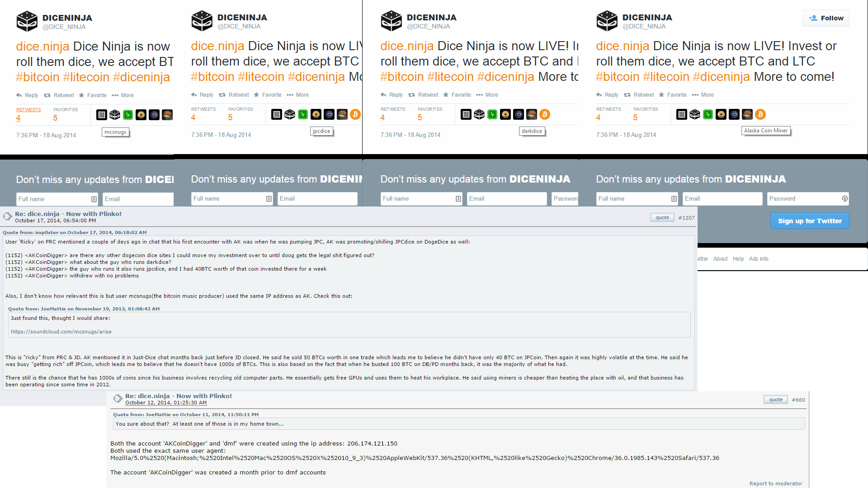Click the #1207 post number
Screen dimensions: 868x488
[686, 218]
